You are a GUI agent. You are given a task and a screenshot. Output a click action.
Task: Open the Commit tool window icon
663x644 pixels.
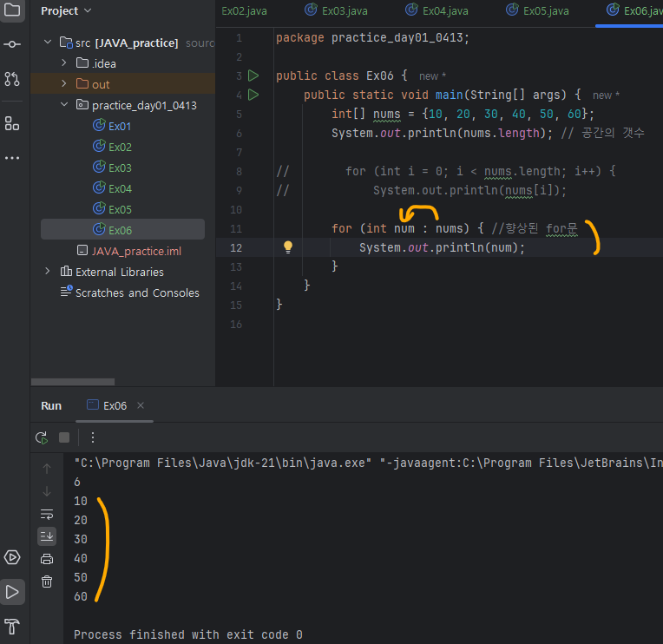[12, 44]
